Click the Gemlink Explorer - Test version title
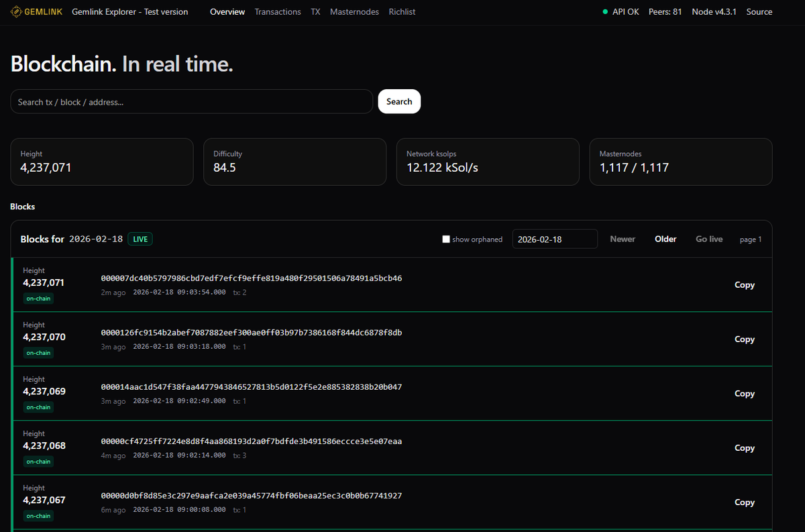Viewport: 805px width, 532px height. tap(130, 12)
